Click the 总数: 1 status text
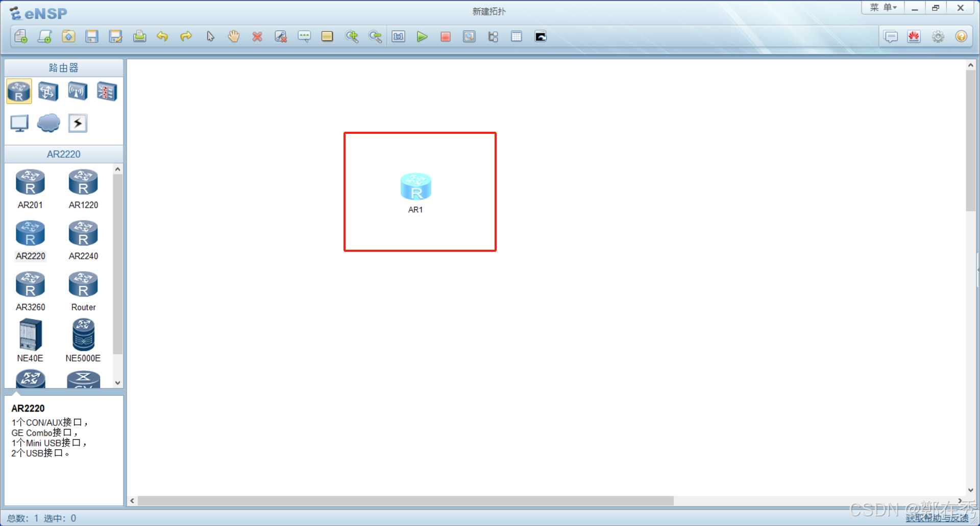Image resolution: width=980 pixels, height=526 pixels. click(x=23, y=518)
